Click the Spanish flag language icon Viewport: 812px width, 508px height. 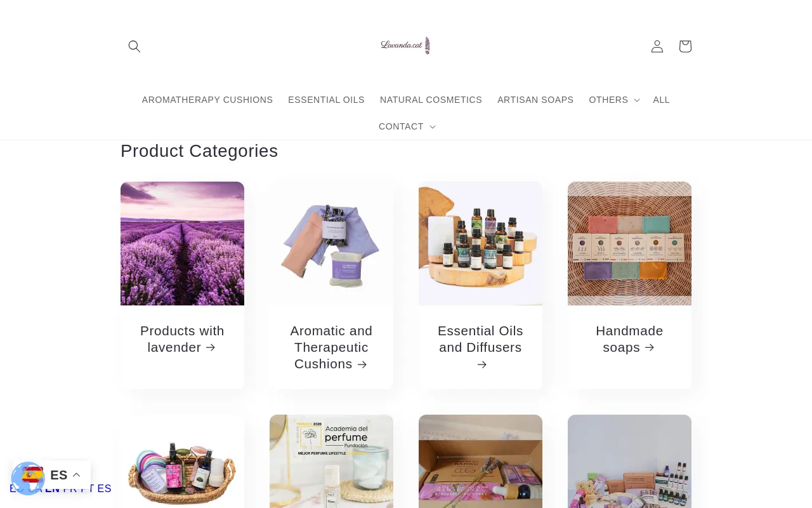(x=32, y=475)
